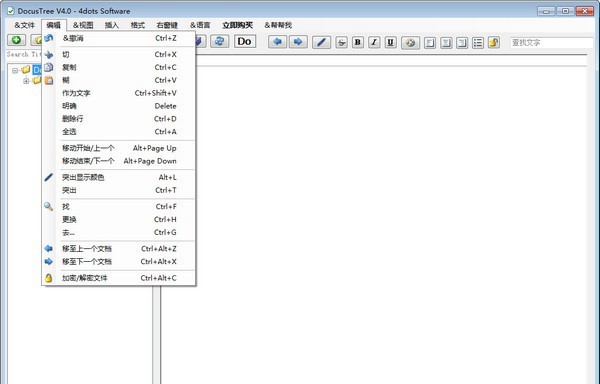
Task: Click the green add new button in toolbar
Action: pos(16,40)
